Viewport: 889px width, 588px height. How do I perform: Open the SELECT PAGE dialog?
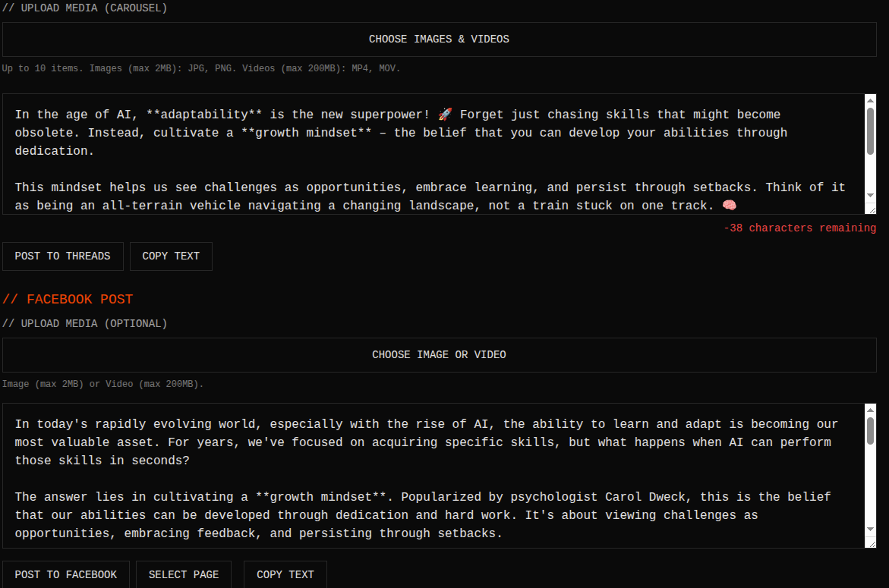point(184,574)
